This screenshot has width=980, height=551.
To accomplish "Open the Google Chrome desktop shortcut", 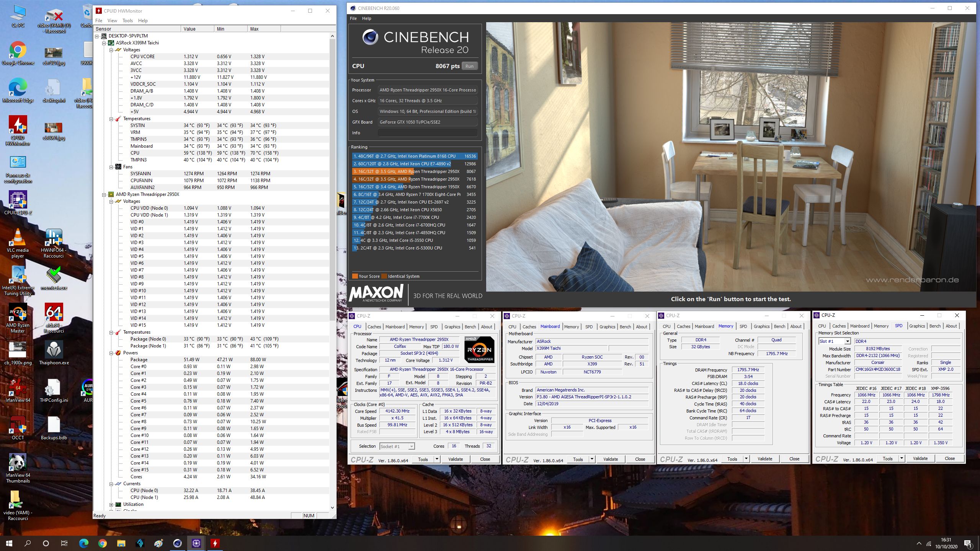I will click(x=18, y=54).
